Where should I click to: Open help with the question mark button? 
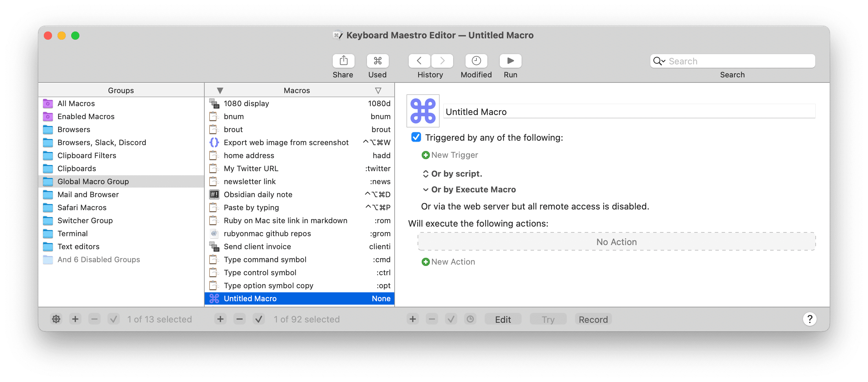click(810, 319)
